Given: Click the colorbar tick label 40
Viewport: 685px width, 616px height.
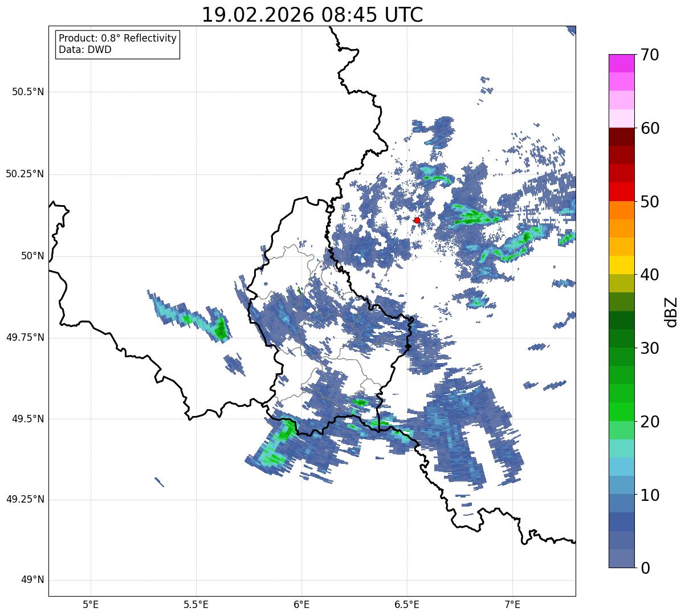Looking at the screenshot, I should click(x=650, y=275).
